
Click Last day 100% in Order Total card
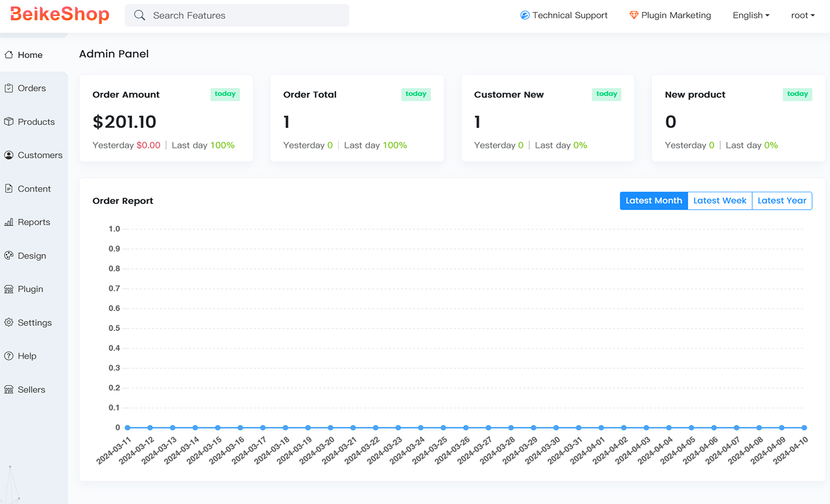click(x=375, y=145)
